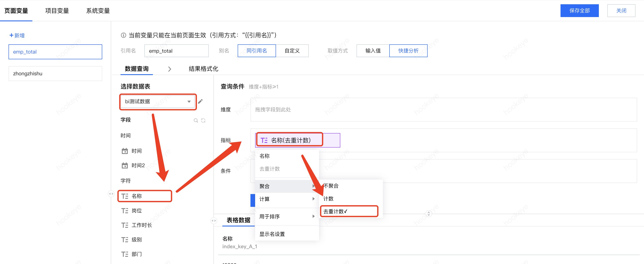
Task: Switch to the 项目变量 tab
Action: pos(57,11)
